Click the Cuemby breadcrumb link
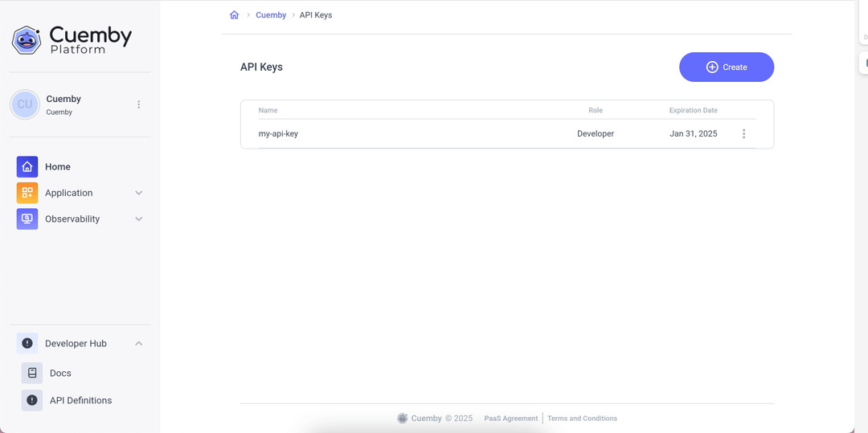The image size is (868, 433). pyautogui.click(x=271, y=15)
